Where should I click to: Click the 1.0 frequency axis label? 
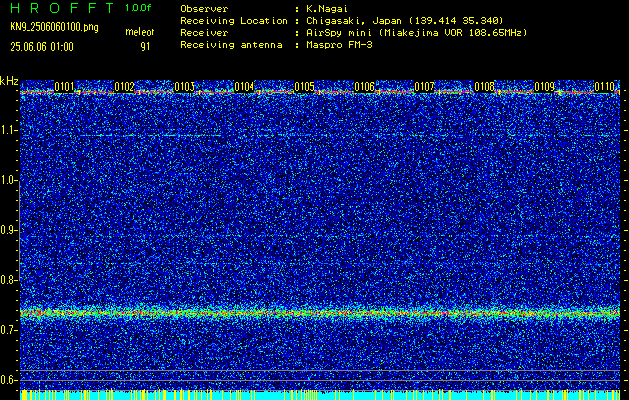click(x=9, y=181)
